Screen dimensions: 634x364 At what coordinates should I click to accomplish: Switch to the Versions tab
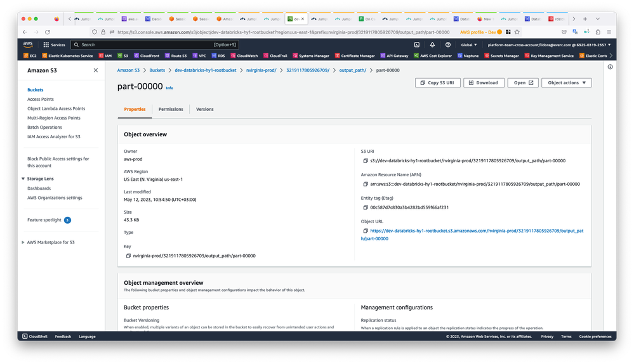click(x=204, y=109)
